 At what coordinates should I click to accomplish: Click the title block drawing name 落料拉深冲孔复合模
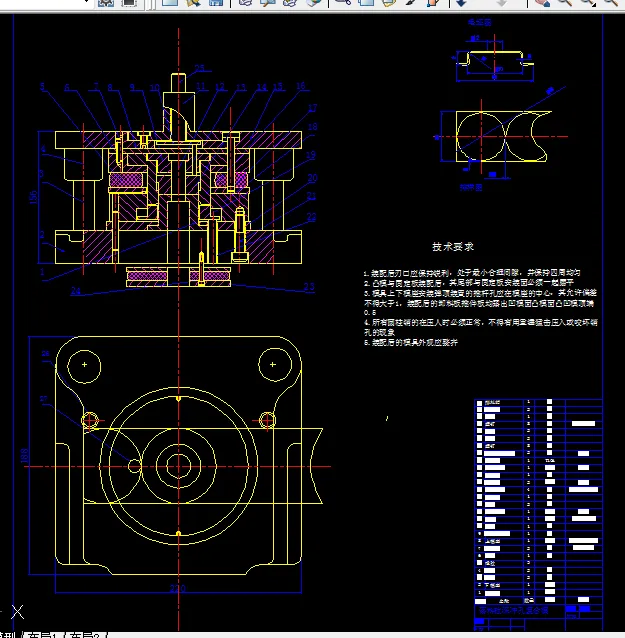point(513,610)
